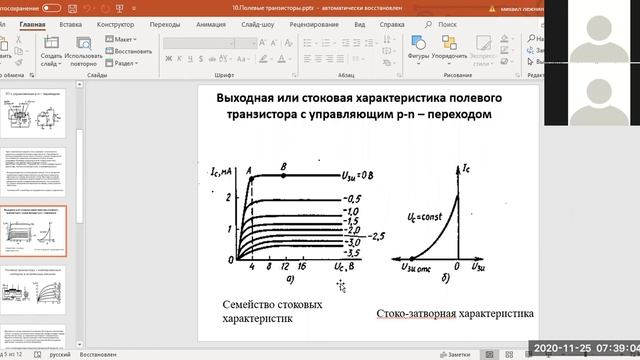The width and height of the screenshot is (640, 360).
Task: Toggle underline Ч formatting
Action: [x=190, y=59]
